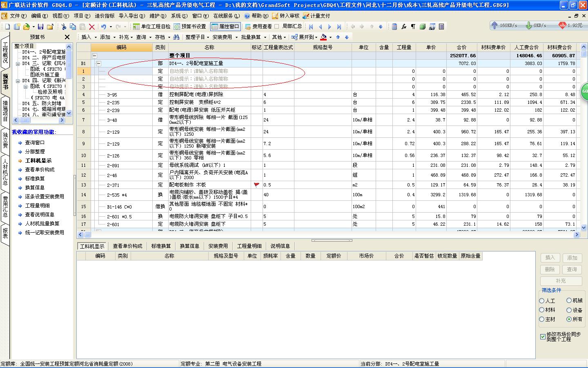Uncheck 修改市场价同步到整个工程 checkbox
The image size is (588, 368).
[543, 337]
